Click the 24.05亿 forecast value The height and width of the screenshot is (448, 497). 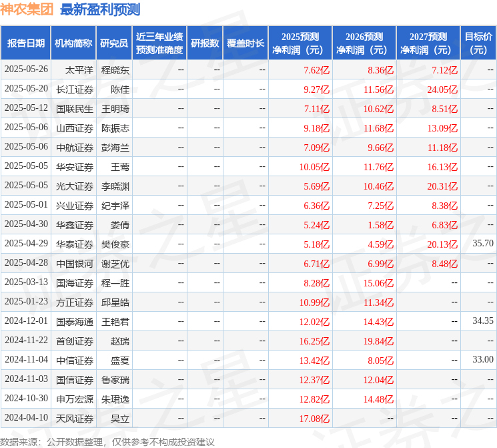pos(442,89)
